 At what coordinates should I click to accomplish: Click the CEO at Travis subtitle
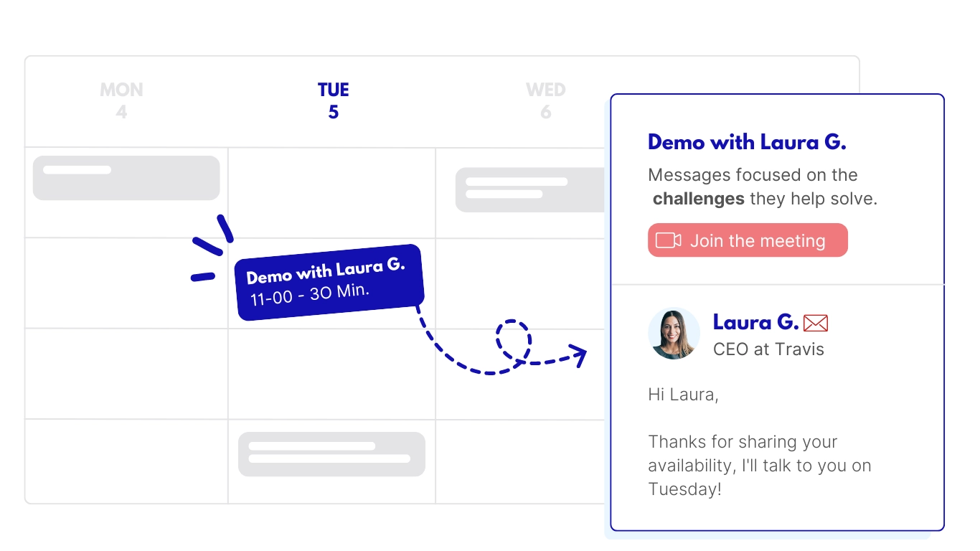(768, 349)
